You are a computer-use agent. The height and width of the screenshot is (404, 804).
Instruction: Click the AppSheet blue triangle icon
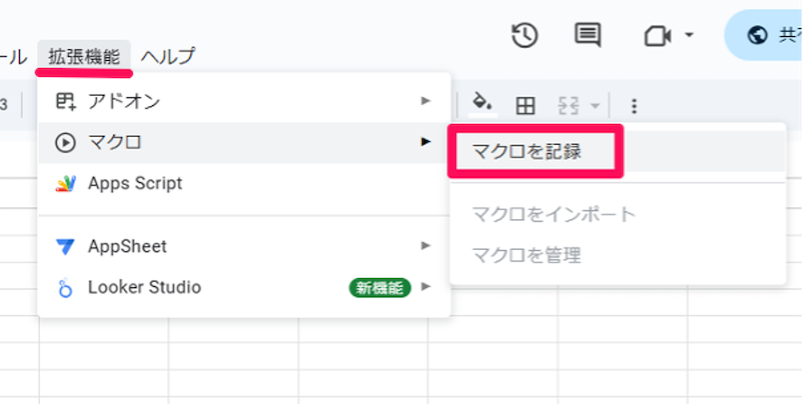point(65,247)
